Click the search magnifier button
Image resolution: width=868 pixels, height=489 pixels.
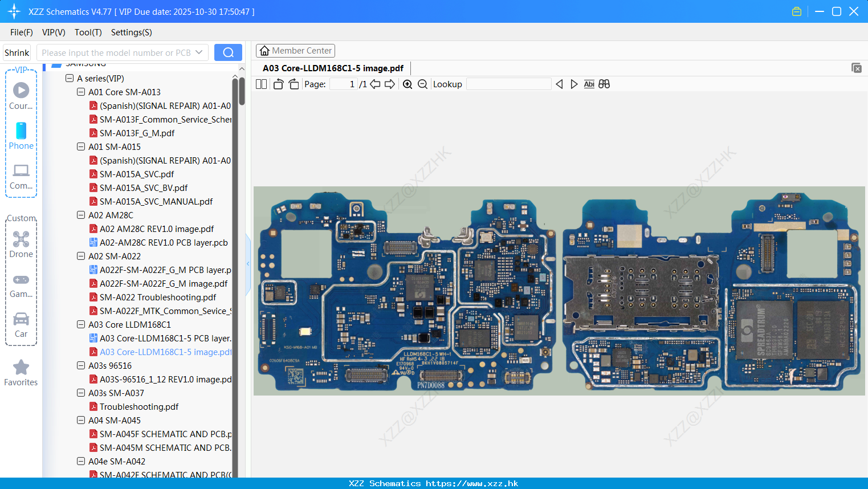tap(228, 52)
